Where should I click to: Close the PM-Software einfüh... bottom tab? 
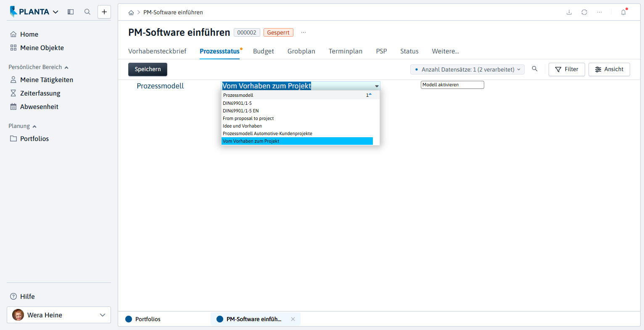[x=293, y=319]
